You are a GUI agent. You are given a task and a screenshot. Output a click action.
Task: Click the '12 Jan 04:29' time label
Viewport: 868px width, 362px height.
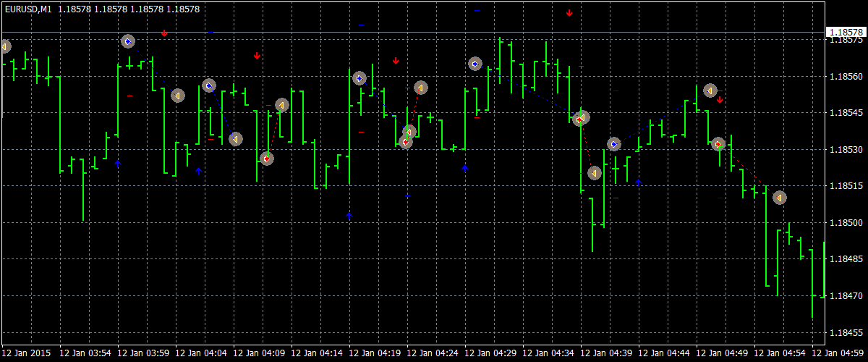pyautogui.click(x=490, y=353)
